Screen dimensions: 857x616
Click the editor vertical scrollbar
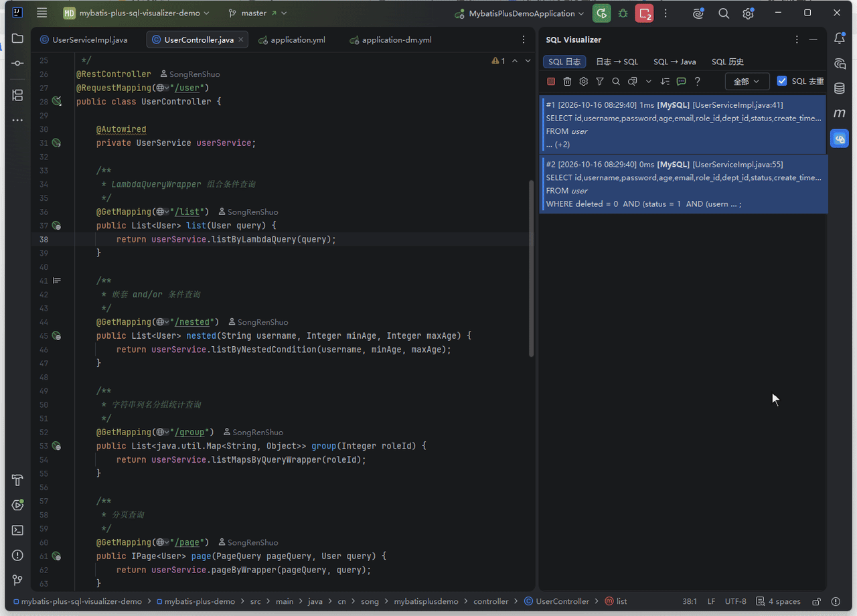[532, 268]
